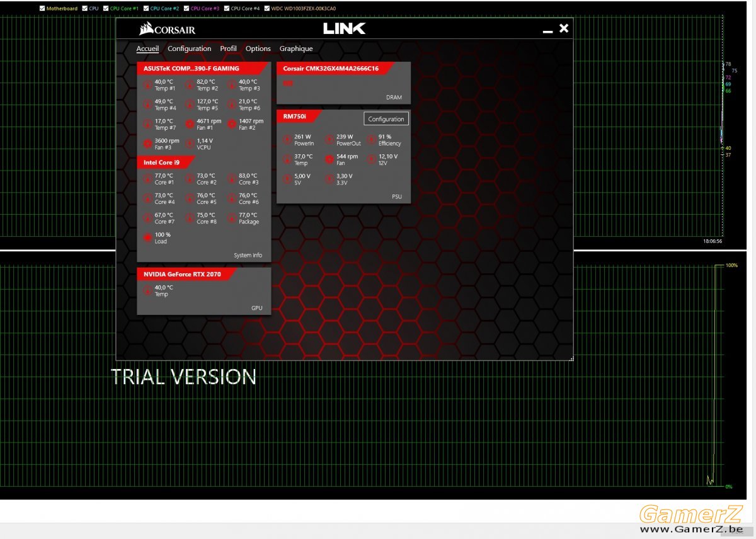
Task: Click the Corsair logo
Action: point(168,29)
